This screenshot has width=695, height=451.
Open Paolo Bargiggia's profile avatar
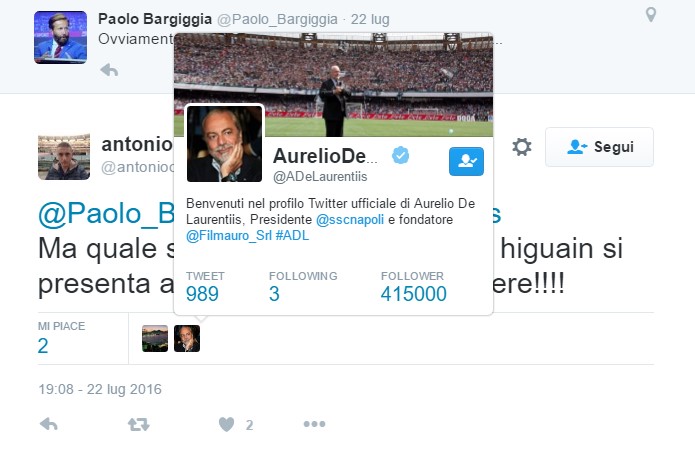[60, 37]
